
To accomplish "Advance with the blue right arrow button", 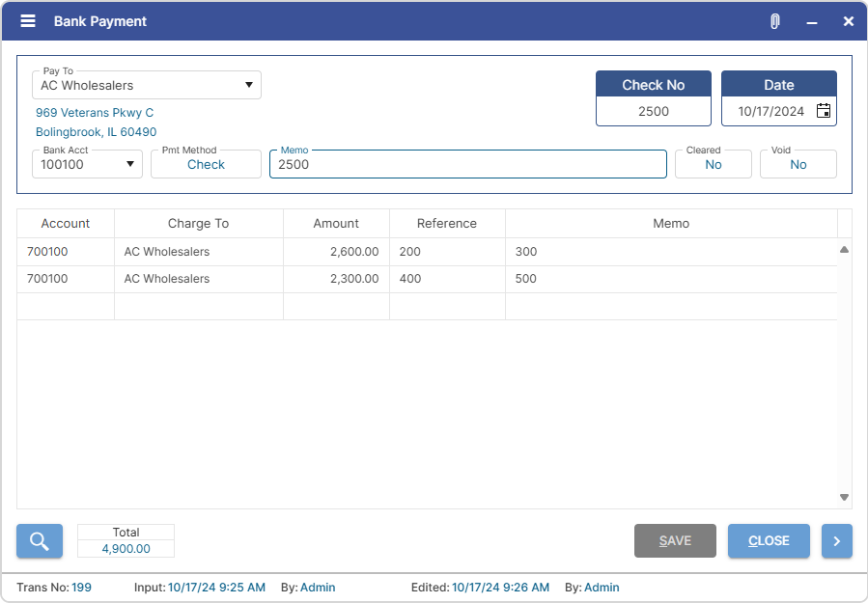I will coord(836,540).
